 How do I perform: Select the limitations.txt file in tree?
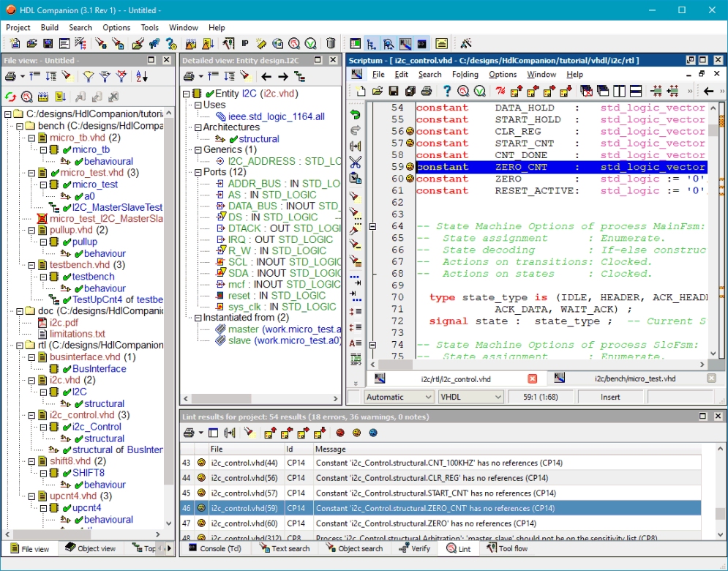click(77, 334)
